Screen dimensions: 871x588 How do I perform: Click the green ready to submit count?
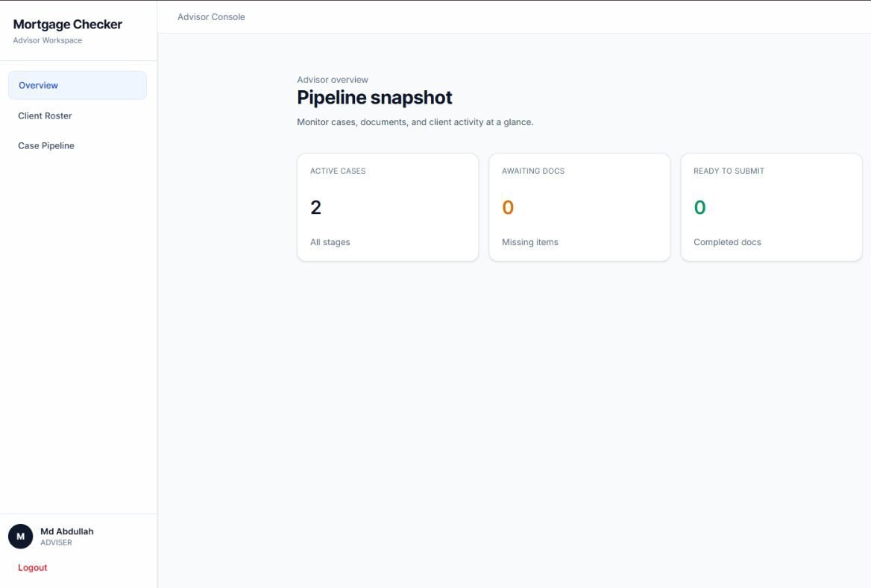click(x=699, y=208)
